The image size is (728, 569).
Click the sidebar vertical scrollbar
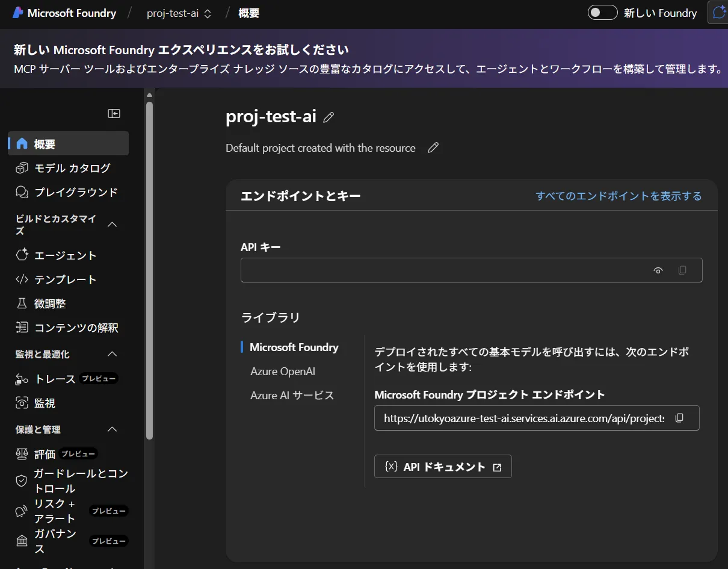149,271
